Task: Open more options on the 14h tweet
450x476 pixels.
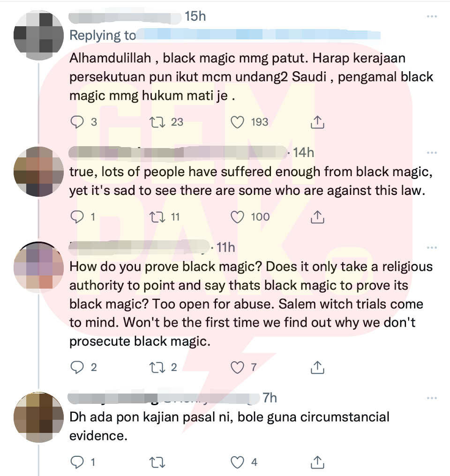Action: [x=431, y=153]
